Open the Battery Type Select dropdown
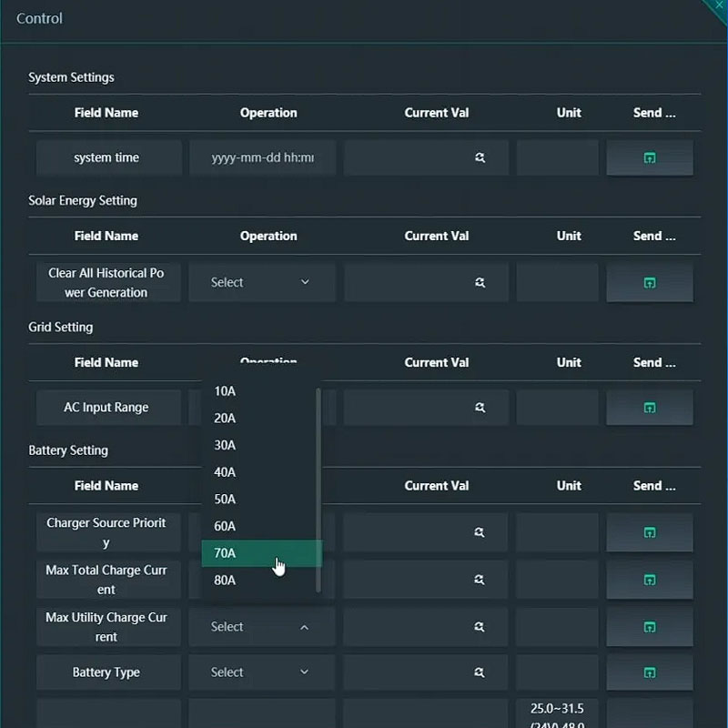The image size is (728, 728). coord(261,672)
